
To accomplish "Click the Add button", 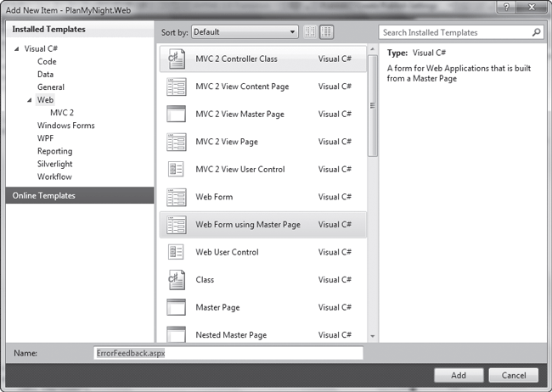I will 459,375.
